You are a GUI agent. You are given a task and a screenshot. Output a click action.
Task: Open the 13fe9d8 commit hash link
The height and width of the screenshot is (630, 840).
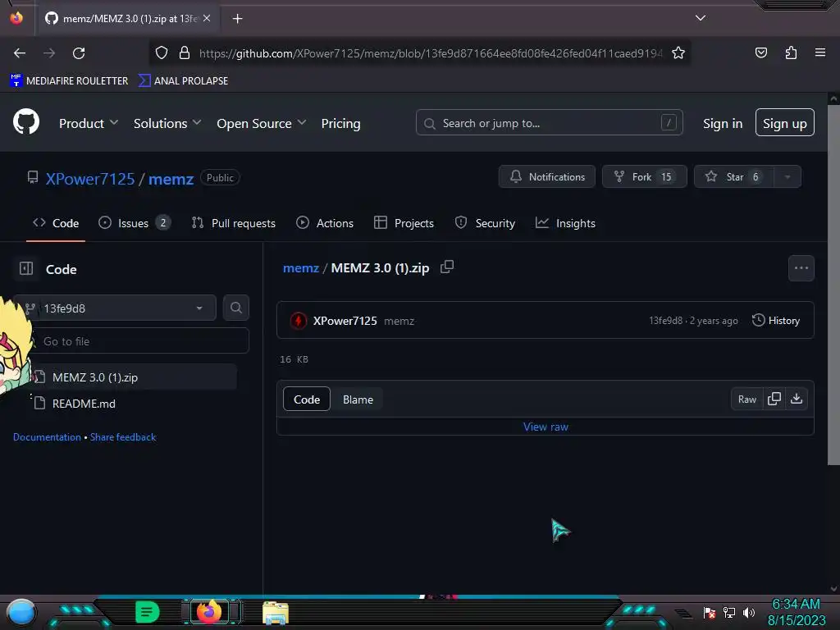pyautogui.click(x=665, y=321)
